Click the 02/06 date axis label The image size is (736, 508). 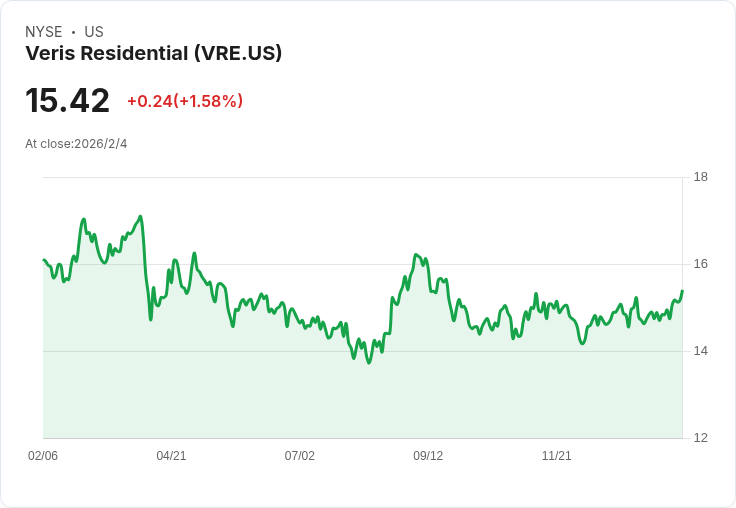coord(43,456)
